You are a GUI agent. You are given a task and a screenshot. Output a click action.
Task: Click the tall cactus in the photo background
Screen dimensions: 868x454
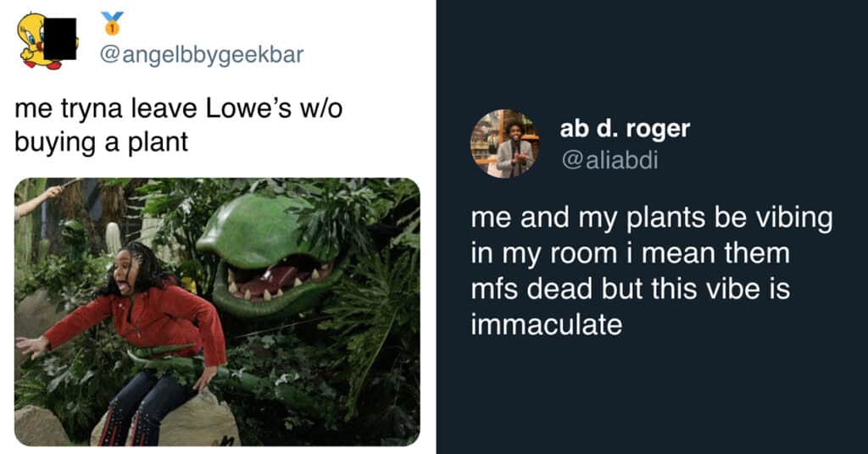pos(23,227)
